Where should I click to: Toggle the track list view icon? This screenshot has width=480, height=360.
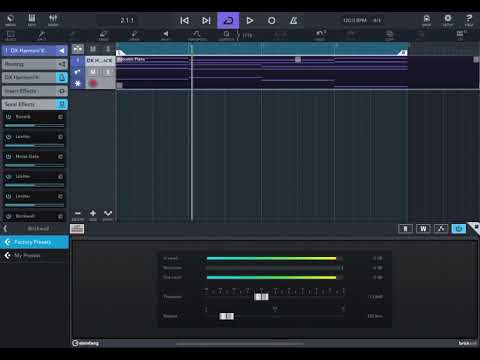78,49
